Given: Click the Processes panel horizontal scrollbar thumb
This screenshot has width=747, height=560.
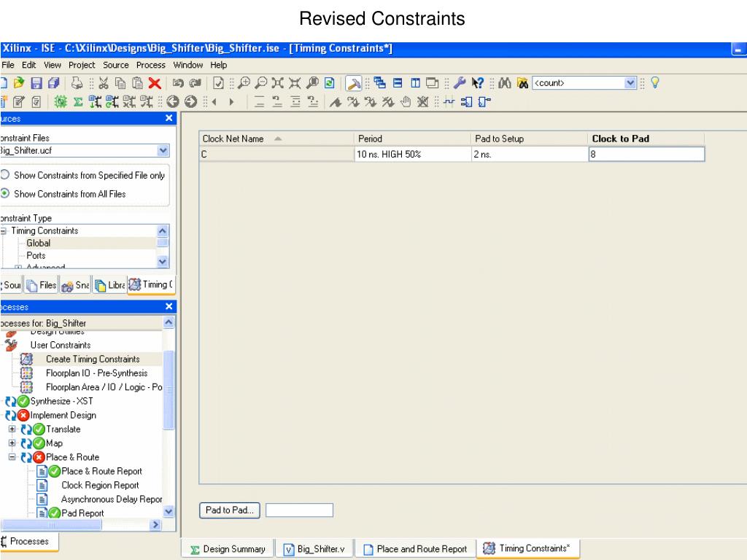Looking at the screenshot, I should [x=52, y=525].
